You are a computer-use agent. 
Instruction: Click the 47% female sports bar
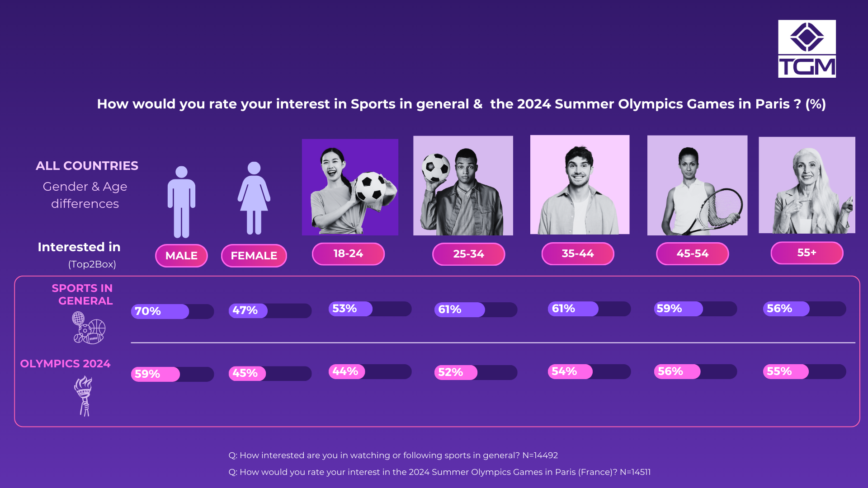tap(270, 310)
